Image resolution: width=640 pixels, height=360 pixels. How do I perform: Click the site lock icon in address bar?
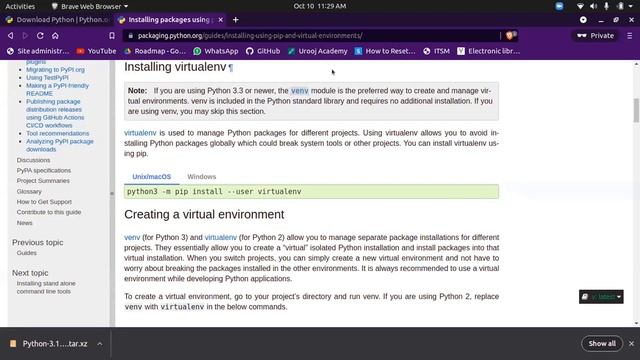pyautogui.click(x=131, y=36)
